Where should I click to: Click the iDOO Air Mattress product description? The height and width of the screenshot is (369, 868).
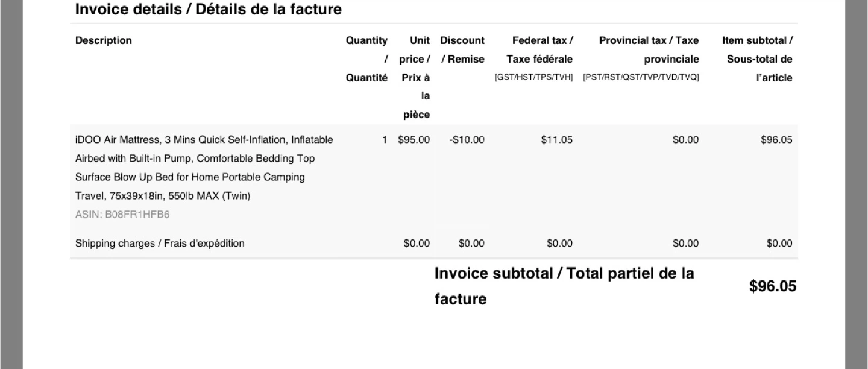204,168
